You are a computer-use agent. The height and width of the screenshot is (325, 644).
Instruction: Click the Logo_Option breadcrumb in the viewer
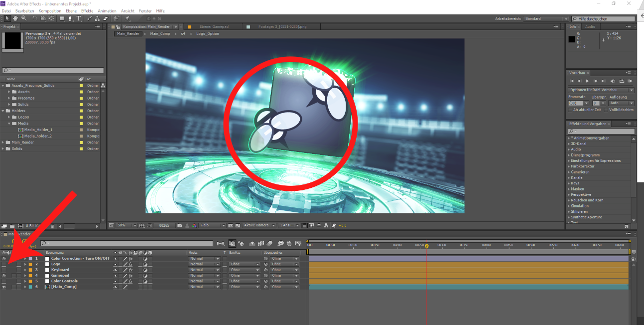coord(207,34)
